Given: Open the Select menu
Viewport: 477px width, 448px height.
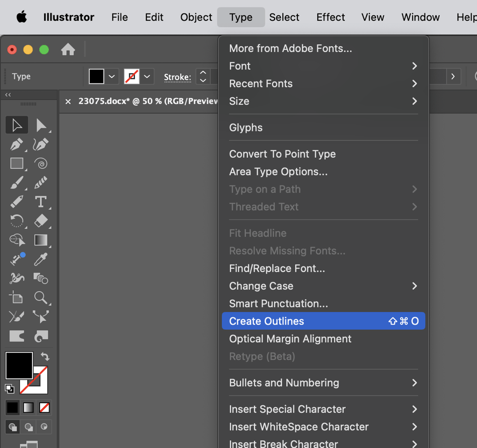Looking at the screenshot, I should [x=284, y=17].
